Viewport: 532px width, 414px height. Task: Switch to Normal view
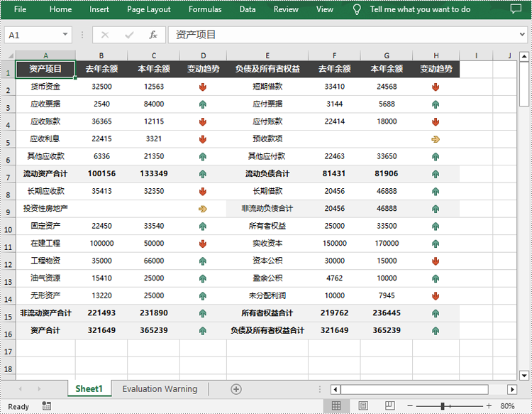(x=336, y=405)
